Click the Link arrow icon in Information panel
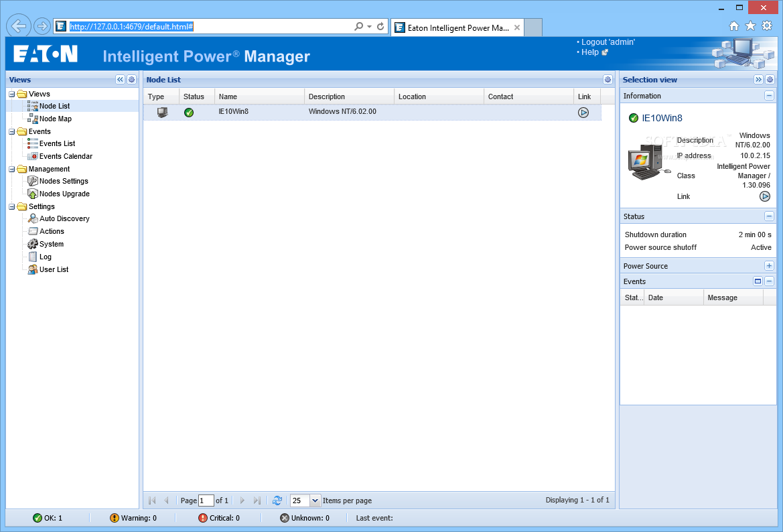The height and width of the screenshot is (532, 783). [764, 196]
